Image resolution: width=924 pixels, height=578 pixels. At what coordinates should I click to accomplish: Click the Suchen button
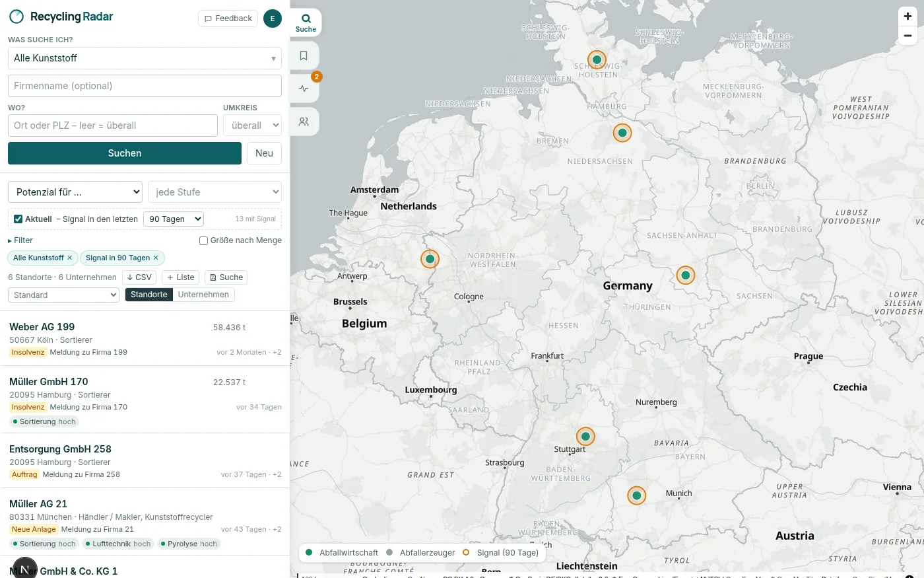pyautogui.click(x=125, y=153)
